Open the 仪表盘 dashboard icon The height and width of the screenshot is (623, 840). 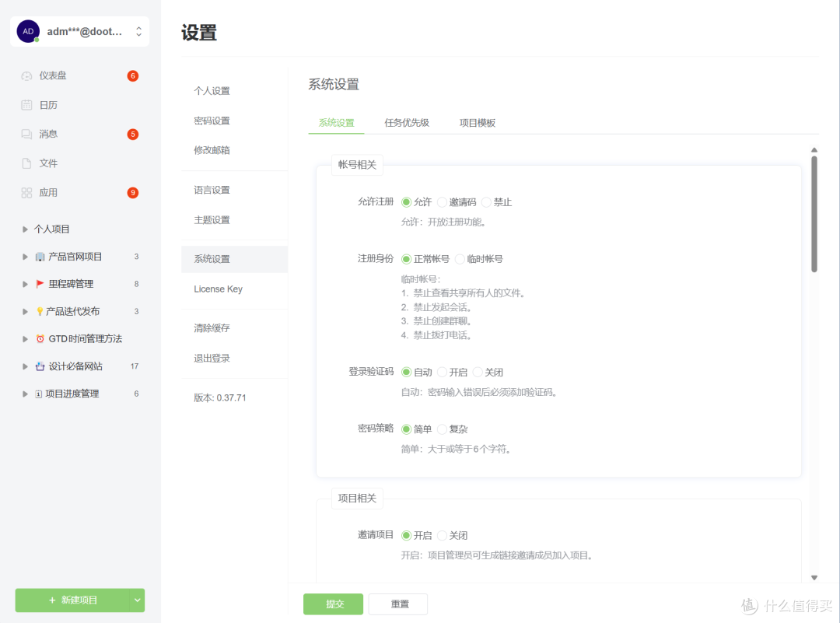click(x=26, y=75)
